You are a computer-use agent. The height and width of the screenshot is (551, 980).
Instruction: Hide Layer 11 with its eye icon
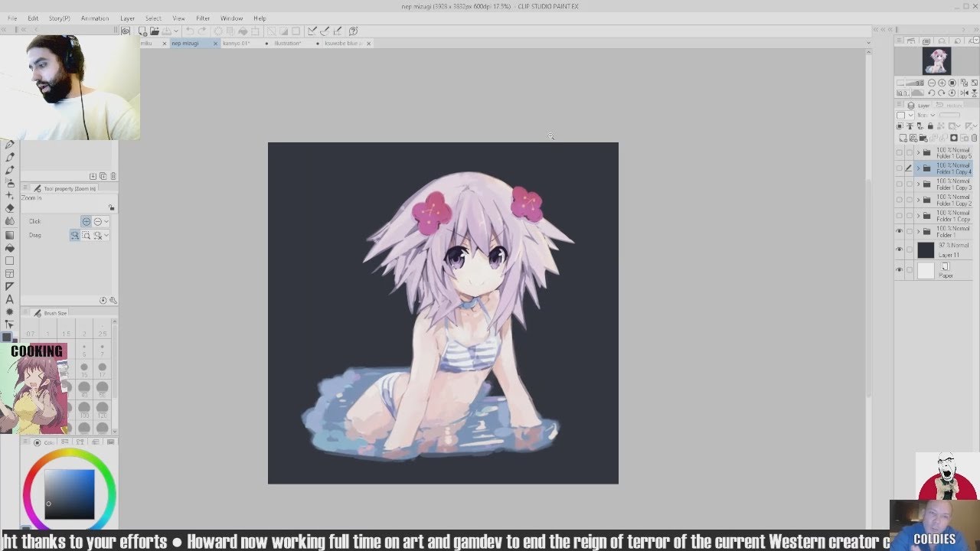(x=899, y=249)
